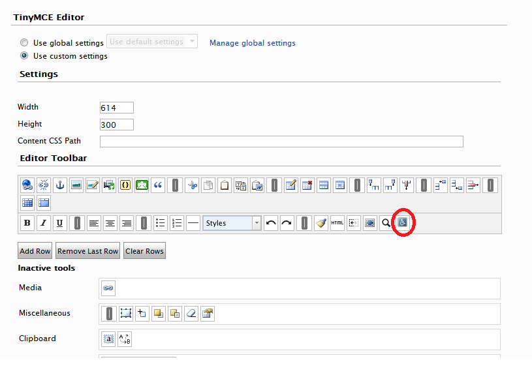Screen dimensions: 532x392
Task: Click the Bold formatting icon
Action: [27, 223]
